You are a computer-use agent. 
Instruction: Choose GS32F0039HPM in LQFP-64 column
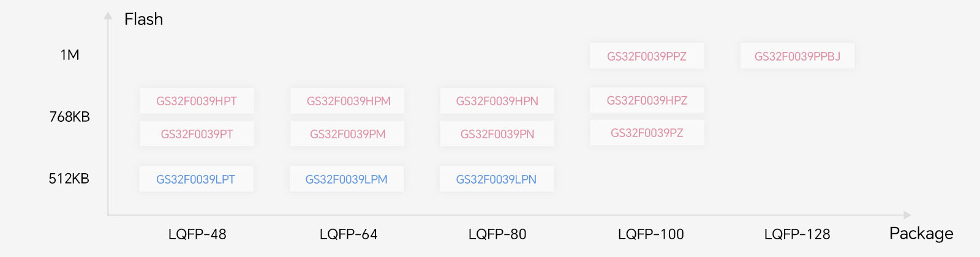pyautogui.click(x=347, y=101)
